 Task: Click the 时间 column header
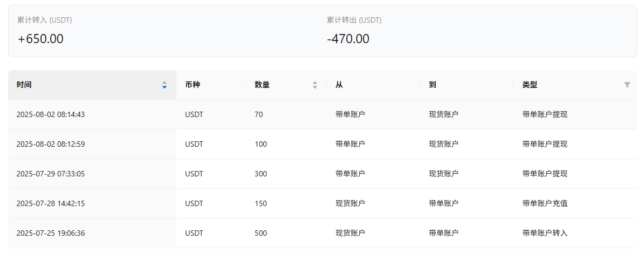tap(92, 85)
